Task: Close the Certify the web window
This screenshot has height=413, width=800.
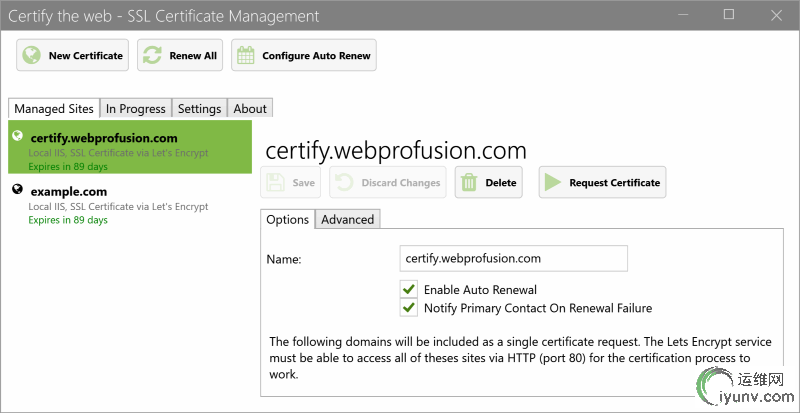Action: tap(777, 15)
